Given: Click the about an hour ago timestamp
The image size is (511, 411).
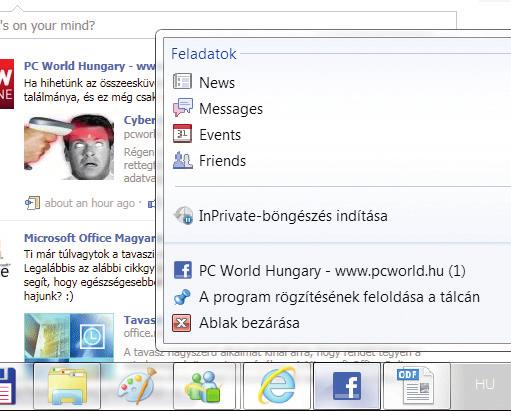Looking at the screenshot, I should pos(90,203).
